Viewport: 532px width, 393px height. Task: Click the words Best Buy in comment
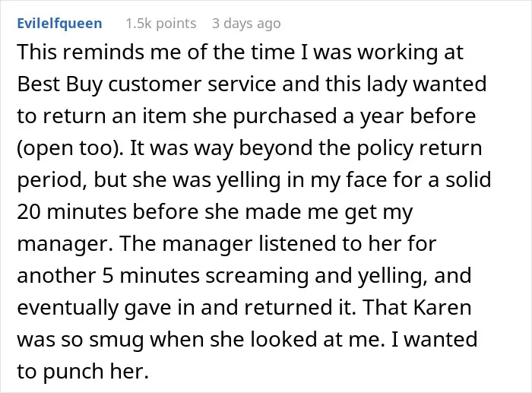pyautogui.click(x=59, y=84)
